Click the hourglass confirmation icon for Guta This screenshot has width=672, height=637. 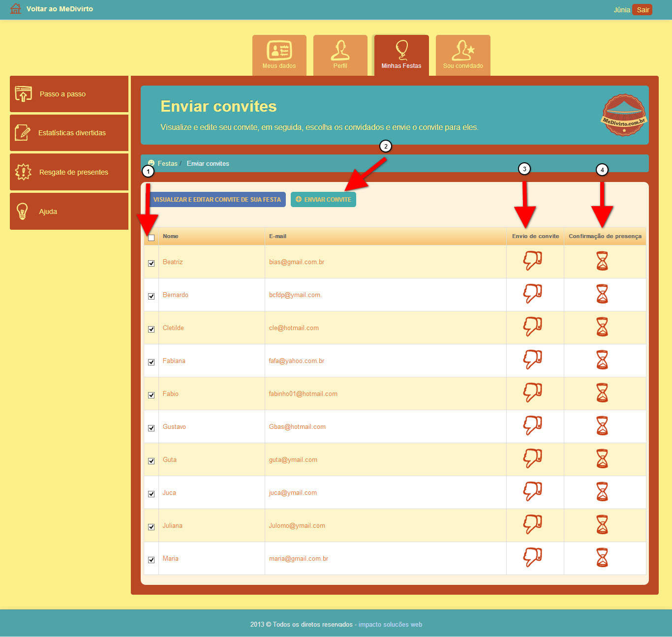point(602,459)
